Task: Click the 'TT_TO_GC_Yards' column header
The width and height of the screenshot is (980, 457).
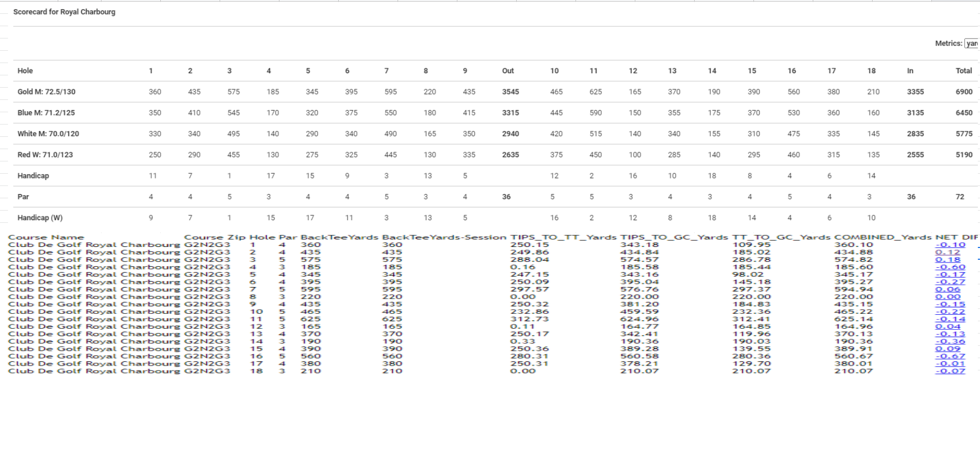Action: click(781, 237)
